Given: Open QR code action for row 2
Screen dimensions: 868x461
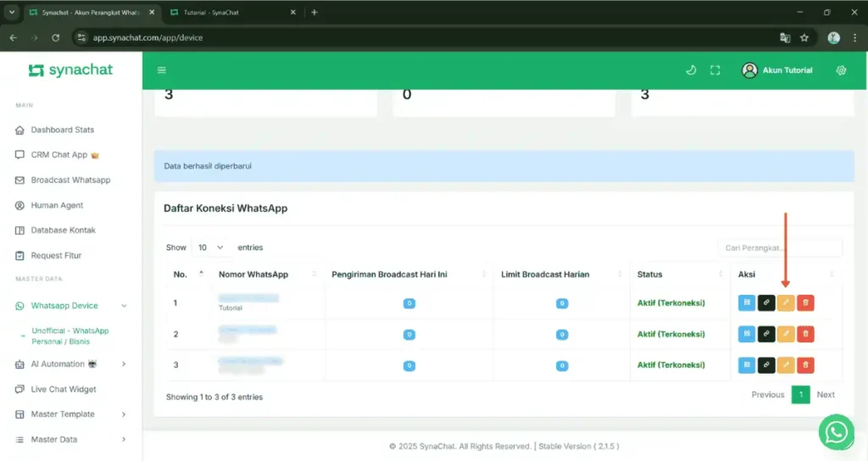Looking at the screenshot, I should [746, 334].
